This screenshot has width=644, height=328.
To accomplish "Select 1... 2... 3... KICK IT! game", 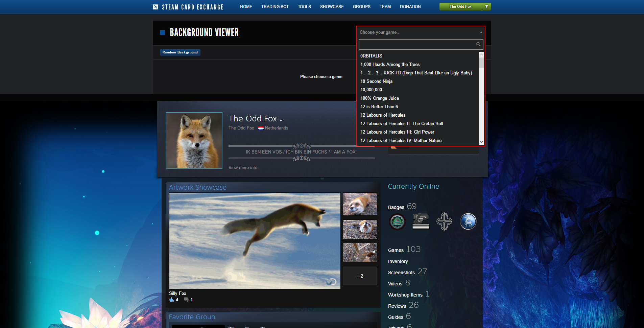I will point(419,73).
